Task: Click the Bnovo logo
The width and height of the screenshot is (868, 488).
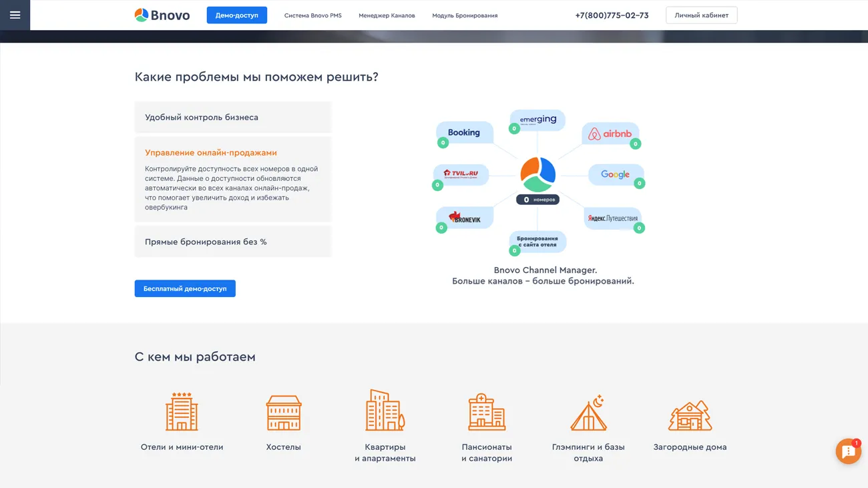Action: pos(162,15)
